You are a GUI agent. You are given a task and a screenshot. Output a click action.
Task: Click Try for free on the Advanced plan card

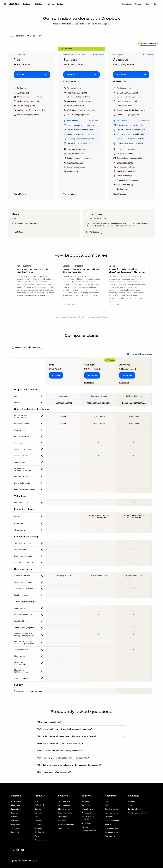coord(131,74)
